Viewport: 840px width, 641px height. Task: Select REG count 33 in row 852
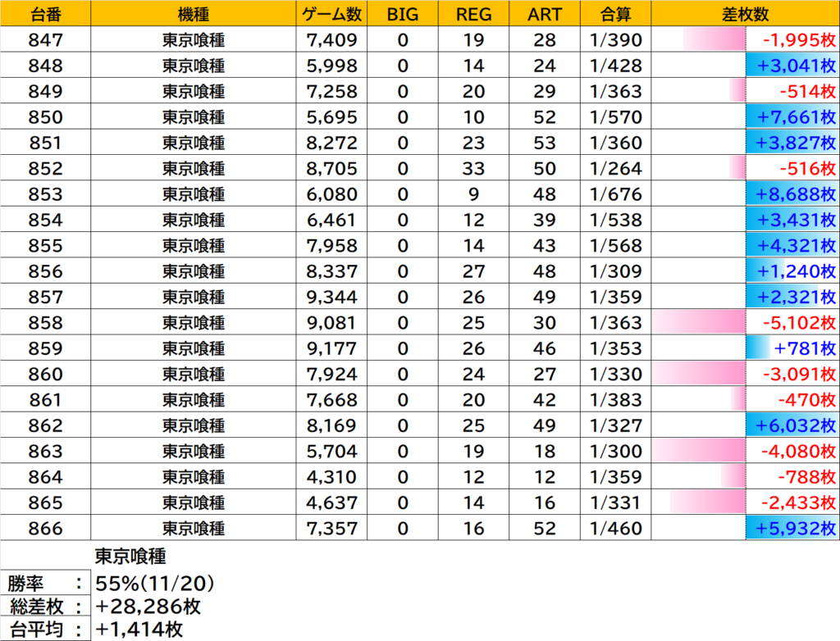click(472, 168)
